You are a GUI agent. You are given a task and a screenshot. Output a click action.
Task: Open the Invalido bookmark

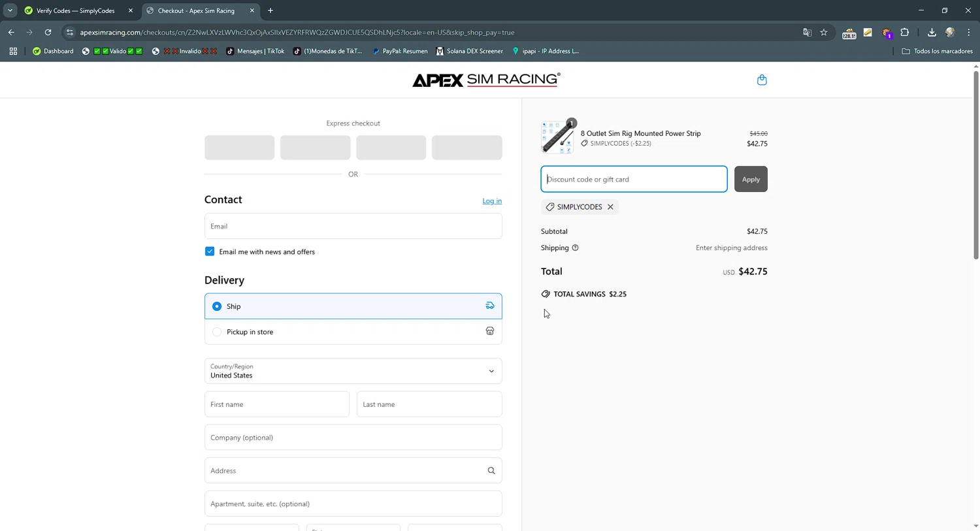pos(184,51)
